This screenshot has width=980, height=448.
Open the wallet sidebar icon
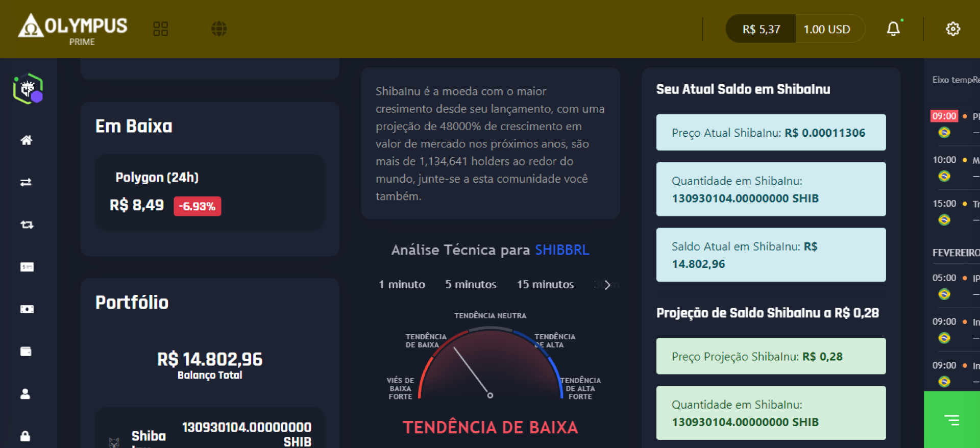(26, 352)
